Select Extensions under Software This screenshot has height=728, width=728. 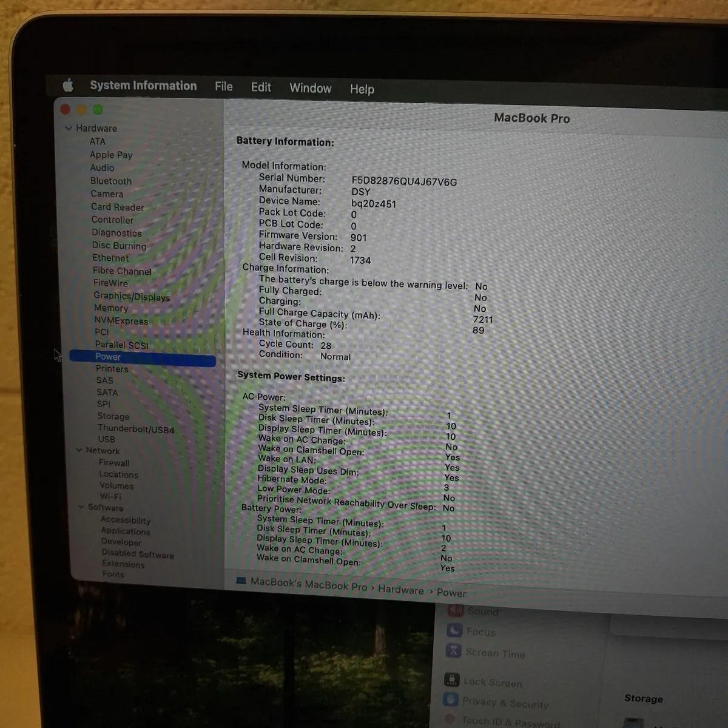(123, 564)
